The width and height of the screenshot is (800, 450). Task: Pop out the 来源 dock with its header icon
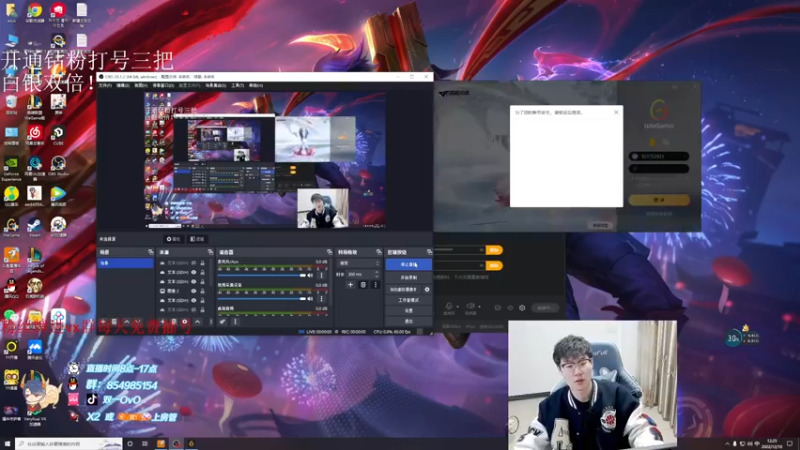pyautogui.click(x=210, y=252)
